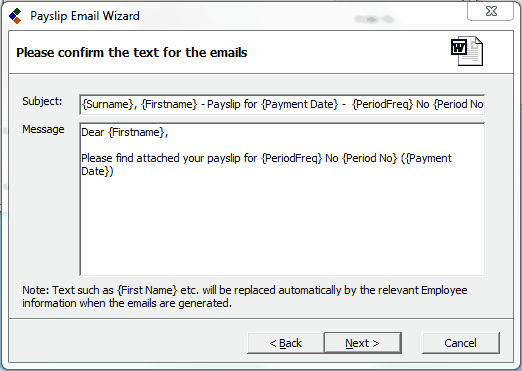
Task: Click the 'Payslip Email Wizard' title bar text
Action: coord(85,16)
